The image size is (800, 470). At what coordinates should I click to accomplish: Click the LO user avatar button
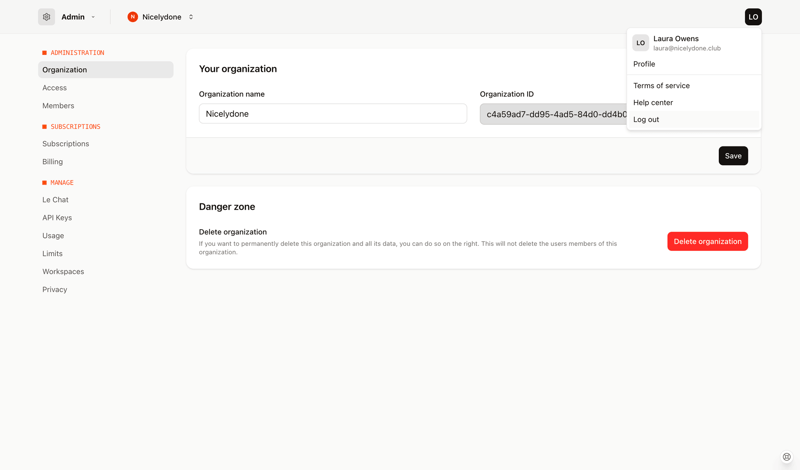pos(753,17)
